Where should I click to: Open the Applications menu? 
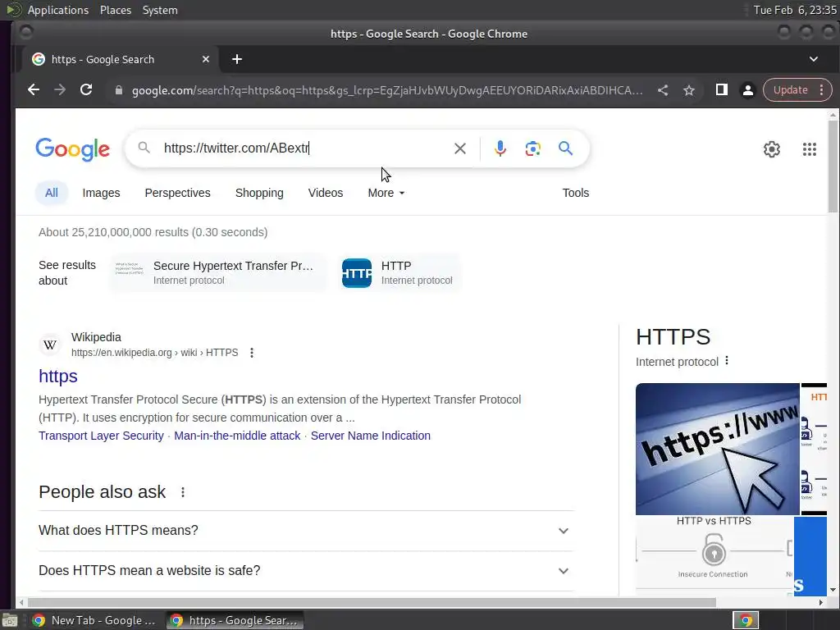coord(58,10)
